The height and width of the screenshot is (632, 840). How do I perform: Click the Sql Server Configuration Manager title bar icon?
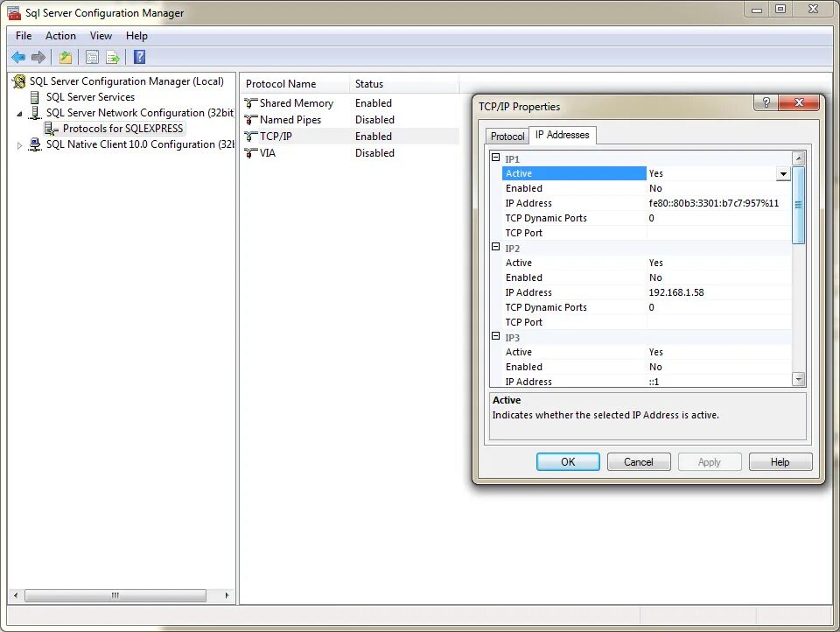coord(14,12)
